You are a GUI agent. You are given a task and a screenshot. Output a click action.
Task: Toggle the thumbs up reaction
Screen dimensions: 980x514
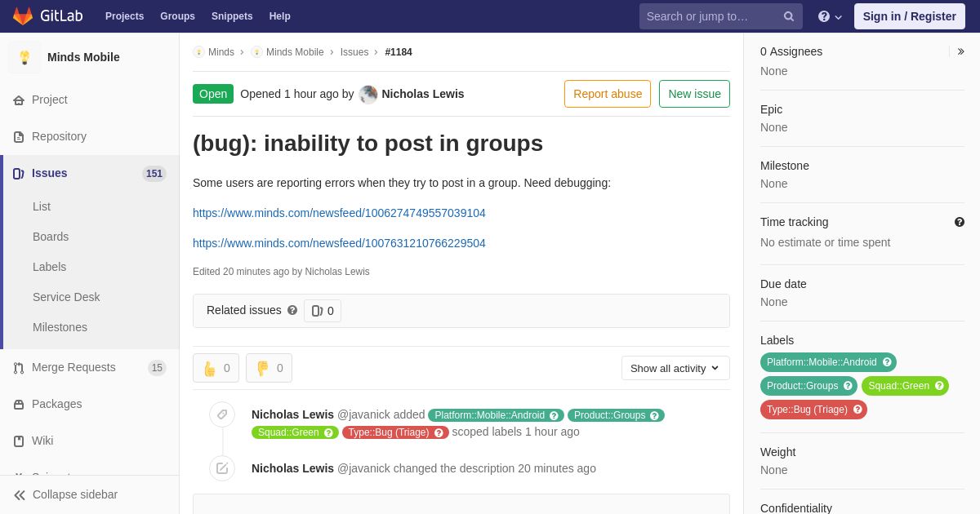tap(216, 368)
